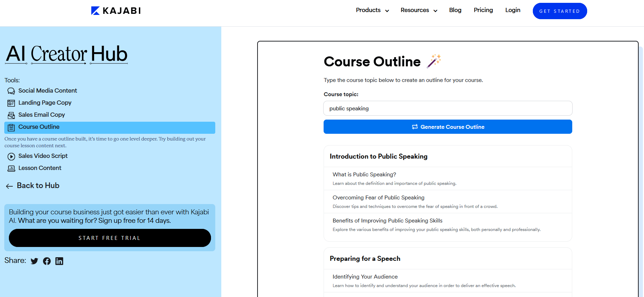Open the Sales Video Script tool
This screenshot has height=297, width=644.
click(x=43, y=156)
